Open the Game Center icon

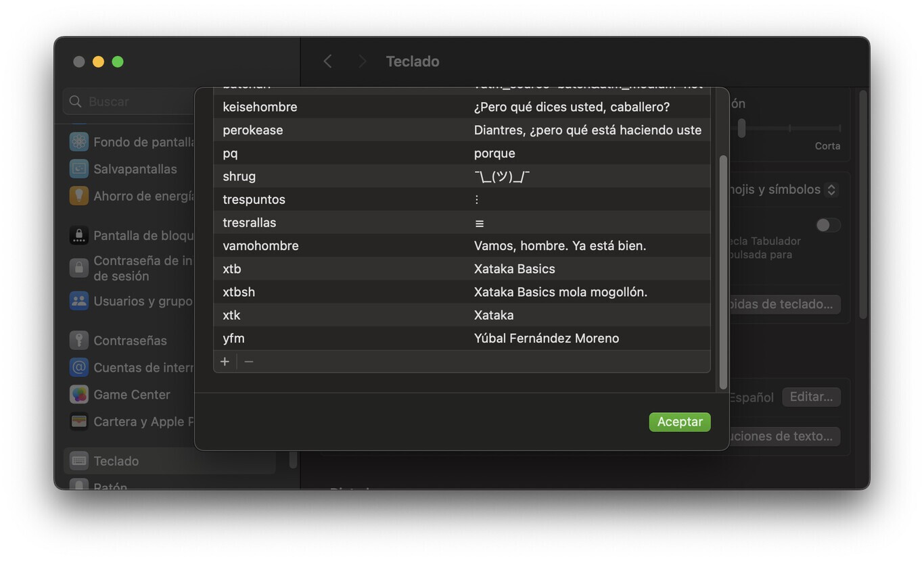click(x=79, y=394)
